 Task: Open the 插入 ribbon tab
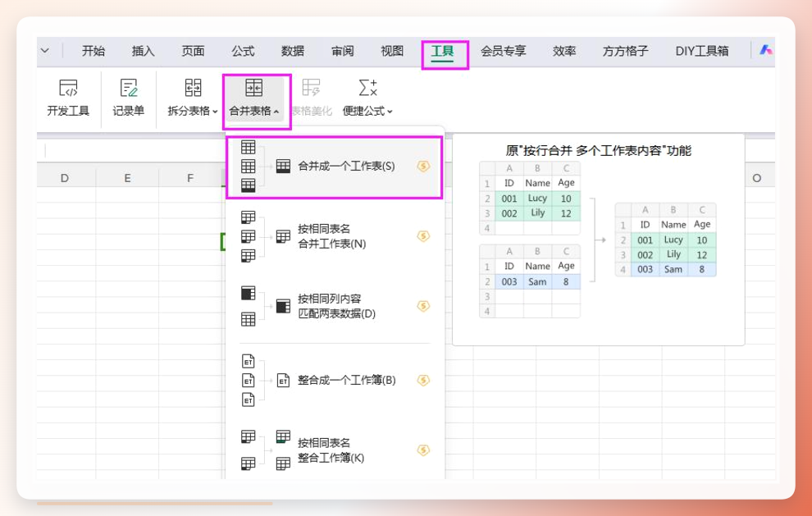pyautogui.click(x=143, y=51)
